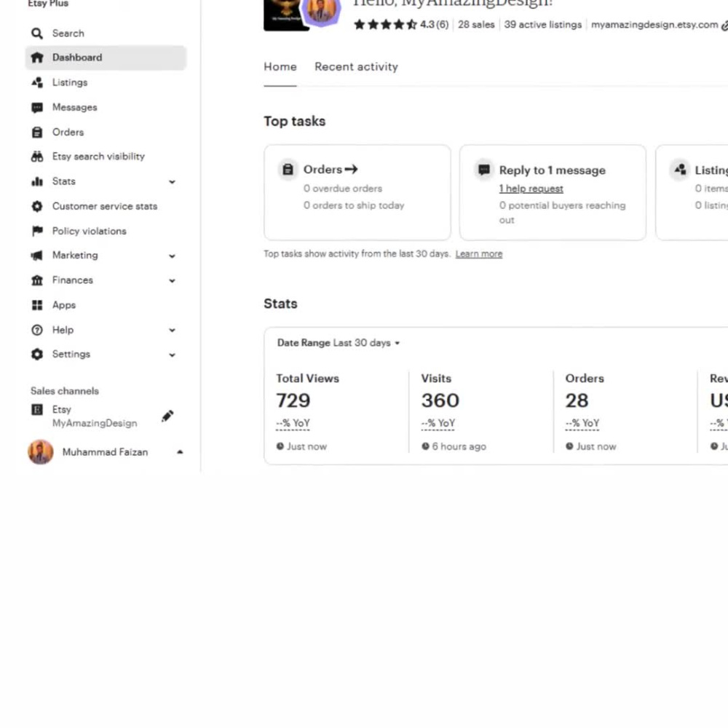The image size is (728, 728).
Task: Expand the Finances menu chevron
Action: [x=173, y=281]
